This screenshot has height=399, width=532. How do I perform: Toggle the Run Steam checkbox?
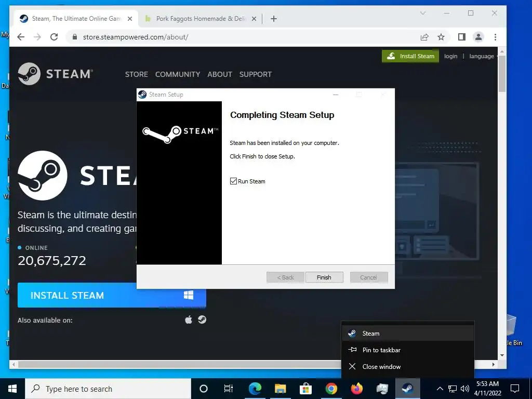point(233,181)
